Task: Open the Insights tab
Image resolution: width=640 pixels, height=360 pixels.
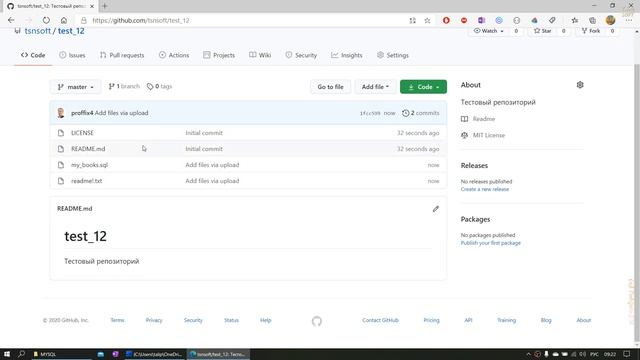Action: (x=347, y=55)
